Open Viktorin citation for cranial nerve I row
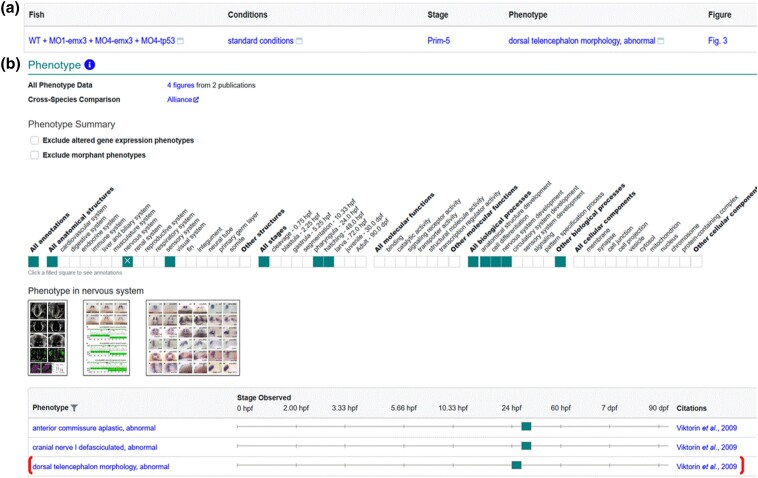758x478 pixels. (x=706, y=447)
